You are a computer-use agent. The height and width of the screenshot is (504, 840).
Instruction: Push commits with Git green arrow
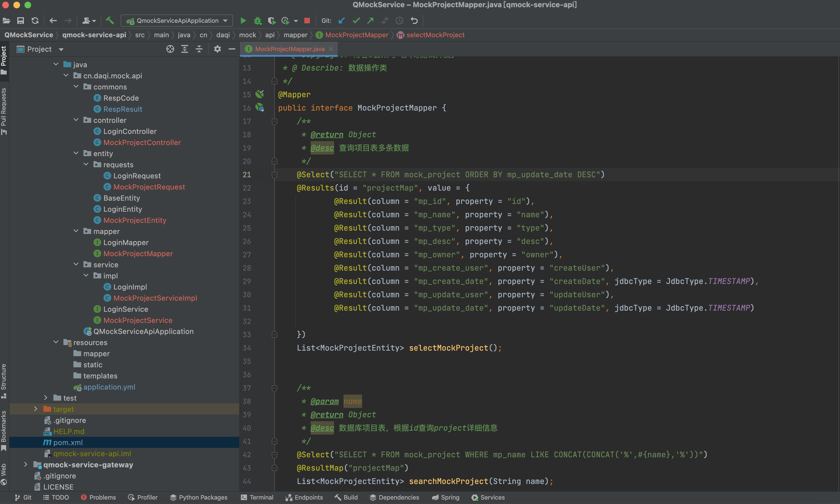[370, 21]
